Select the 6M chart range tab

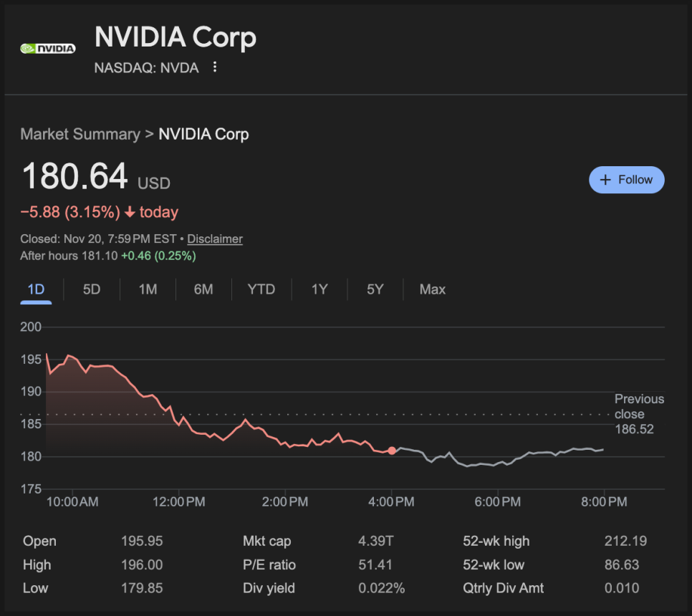(x=203, y=289)
